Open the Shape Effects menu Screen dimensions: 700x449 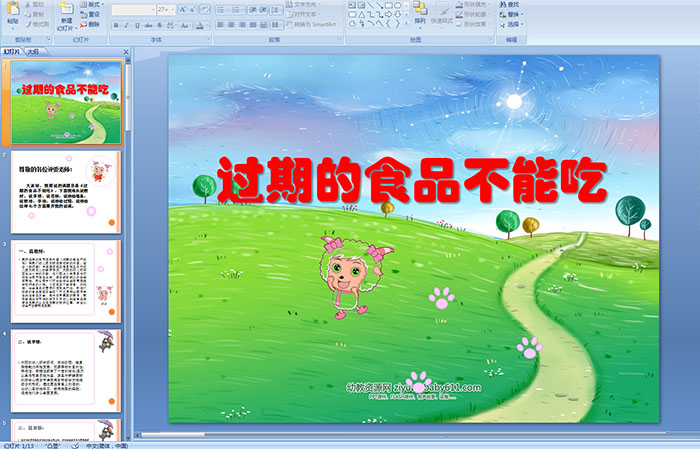pyautogui.click(x=474, y=24)
